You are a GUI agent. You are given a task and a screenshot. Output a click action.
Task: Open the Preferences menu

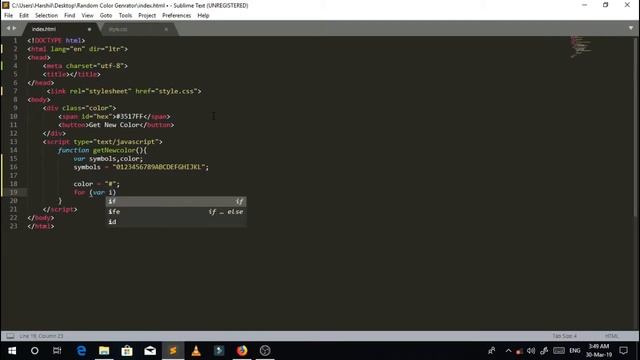176,16
